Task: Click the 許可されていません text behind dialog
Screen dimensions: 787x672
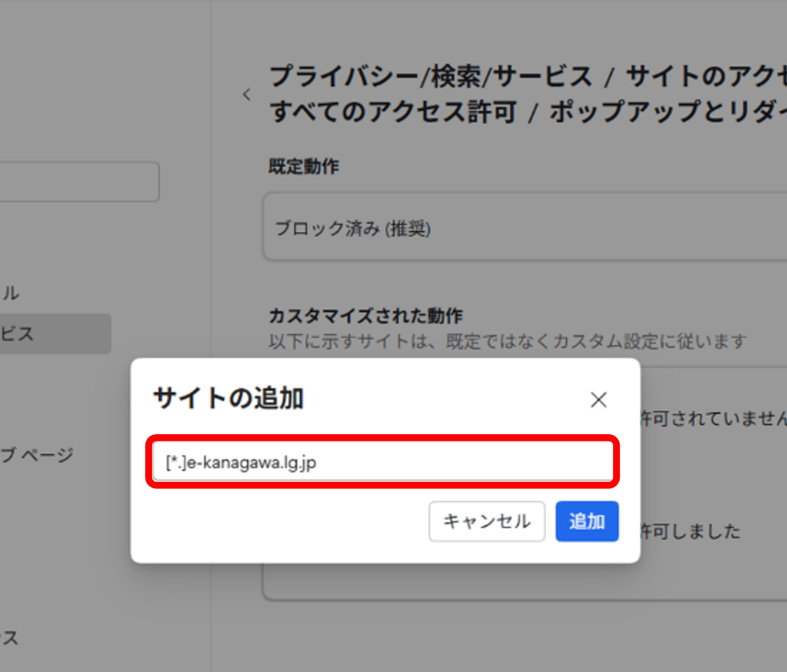Action: pos(714,419)
